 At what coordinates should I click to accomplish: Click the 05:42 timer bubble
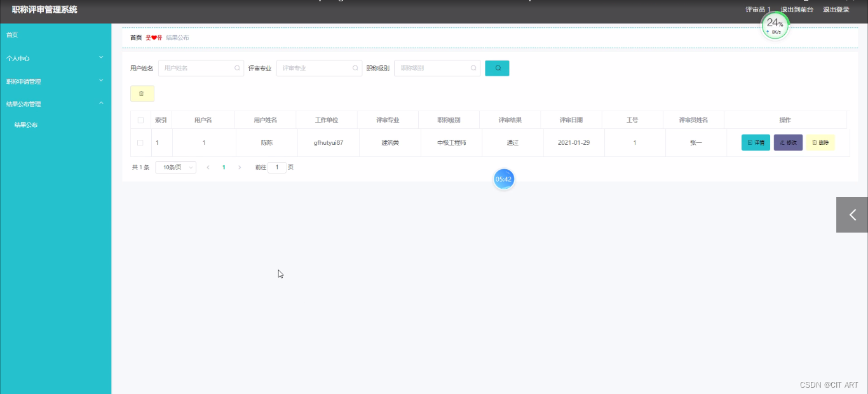[503, 179]
